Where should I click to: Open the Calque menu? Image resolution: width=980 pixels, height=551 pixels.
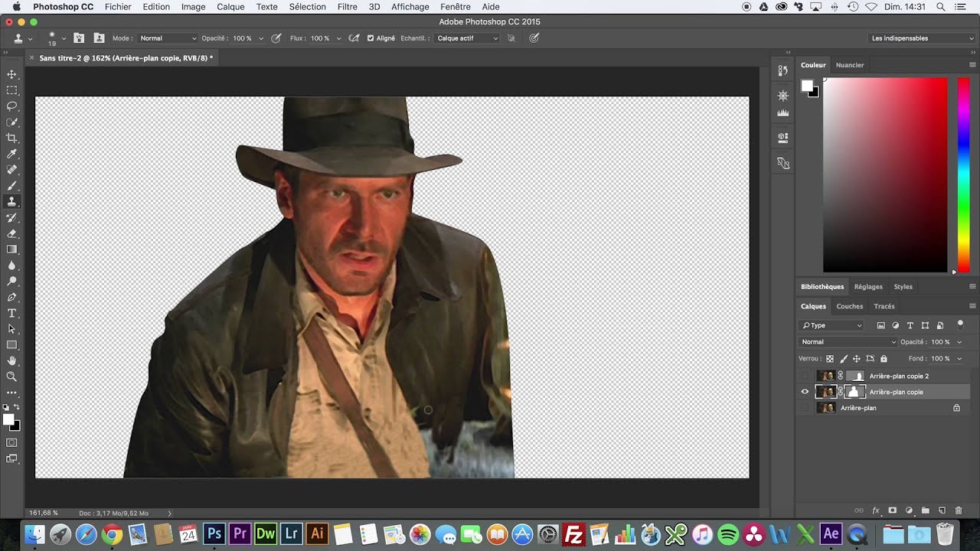(x=230, y=7)
